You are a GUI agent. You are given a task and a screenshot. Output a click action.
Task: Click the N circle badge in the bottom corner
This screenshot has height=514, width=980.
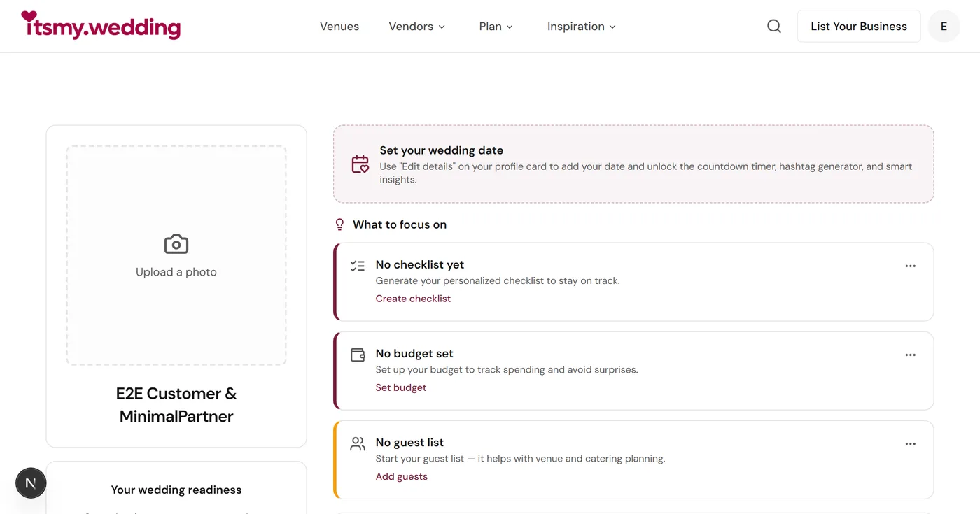(30, 483)
